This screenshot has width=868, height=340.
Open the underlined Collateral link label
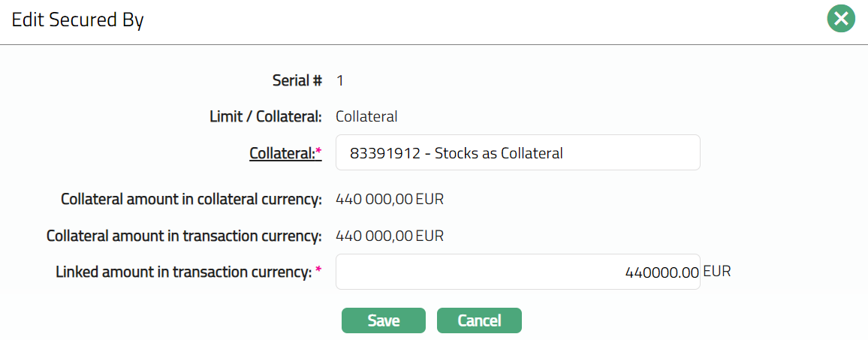coord(282,153)
